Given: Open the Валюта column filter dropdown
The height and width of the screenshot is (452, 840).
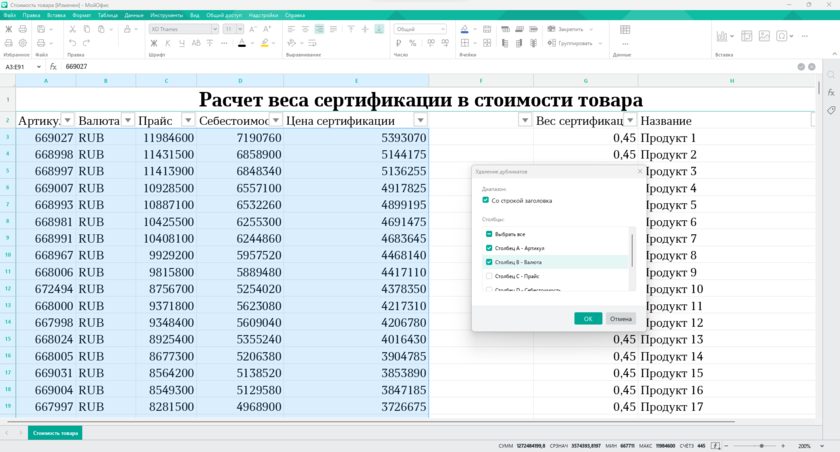Looking at the screenshot, I should click(127, 120).
